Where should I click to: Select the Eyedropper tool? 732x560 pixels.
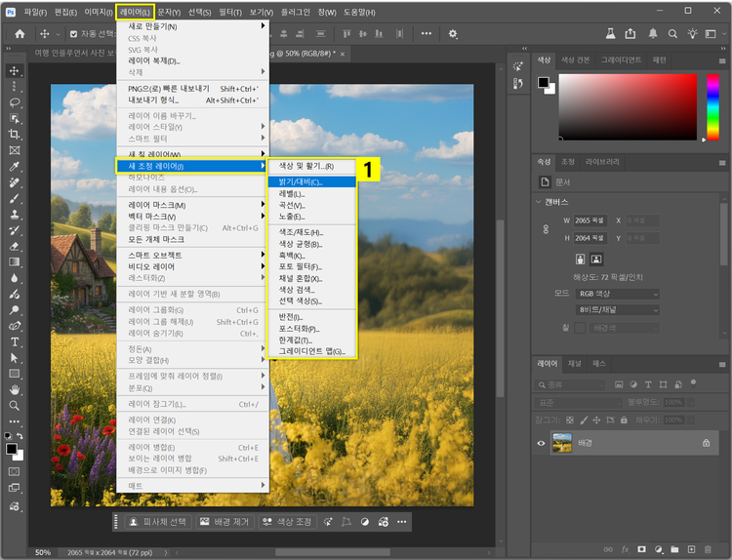pos(15,166)
